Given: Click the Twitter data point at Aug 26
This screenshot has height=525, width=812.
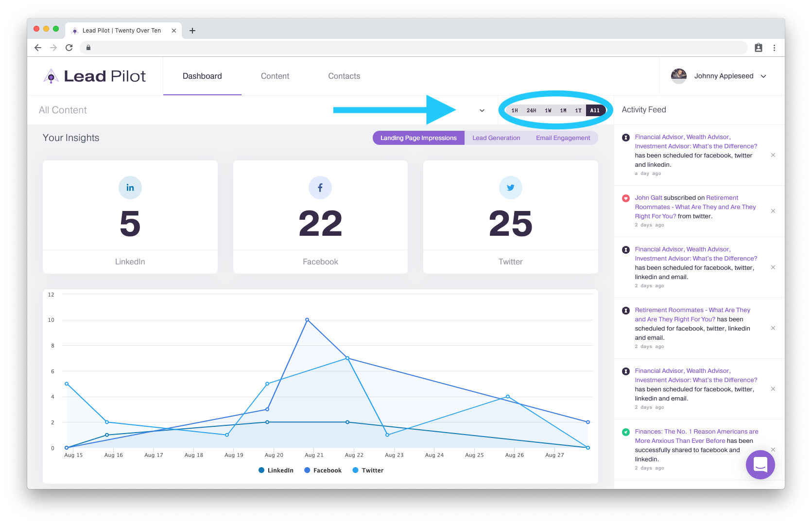Looking at the screenshot, I should 508,397.
